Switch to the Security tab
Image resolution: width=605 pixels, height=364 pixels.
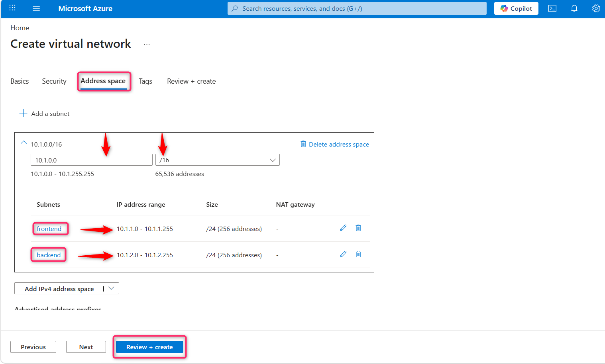(x=54, y=81)
